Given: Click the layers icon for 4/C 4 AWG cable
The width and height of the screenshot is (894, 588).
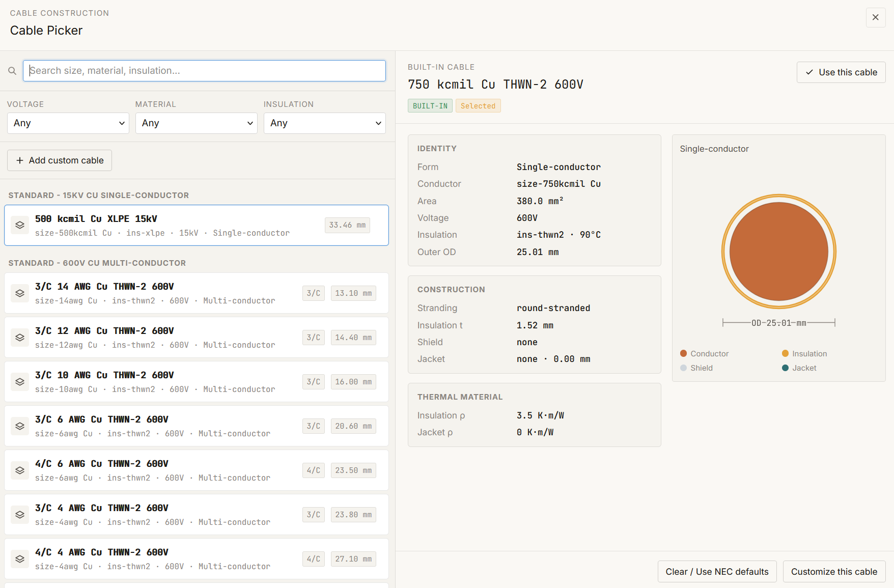Looking at the screenshot, I should point(20,559).
